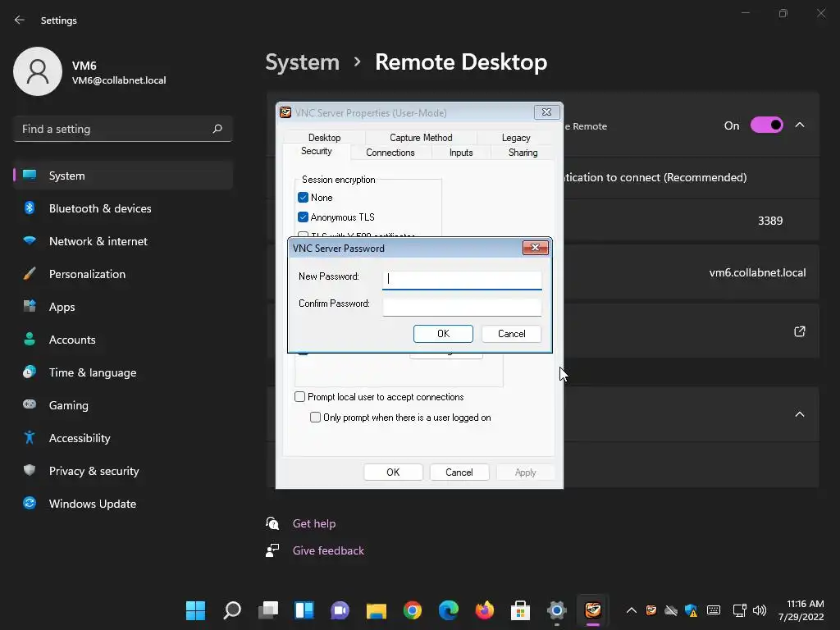Open Bluetooth & devices settings

point(123,208)
